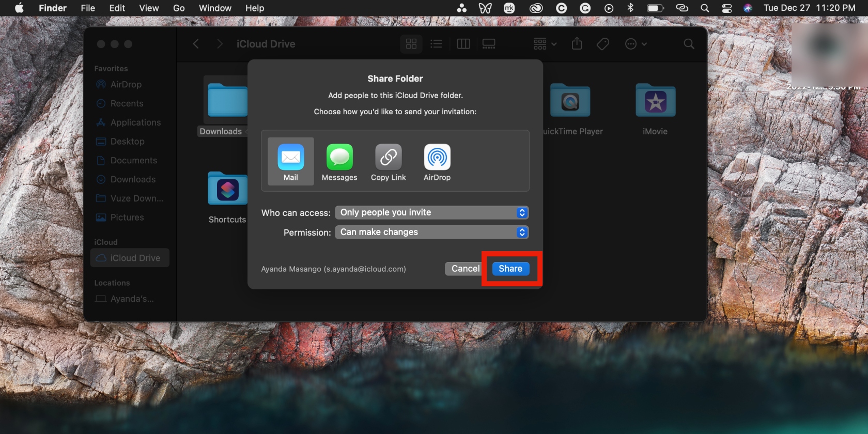Cancel the Share Folder dialog
Viewport: 868px width, 434px height.
pyautogui.click(x=465, y=269)
